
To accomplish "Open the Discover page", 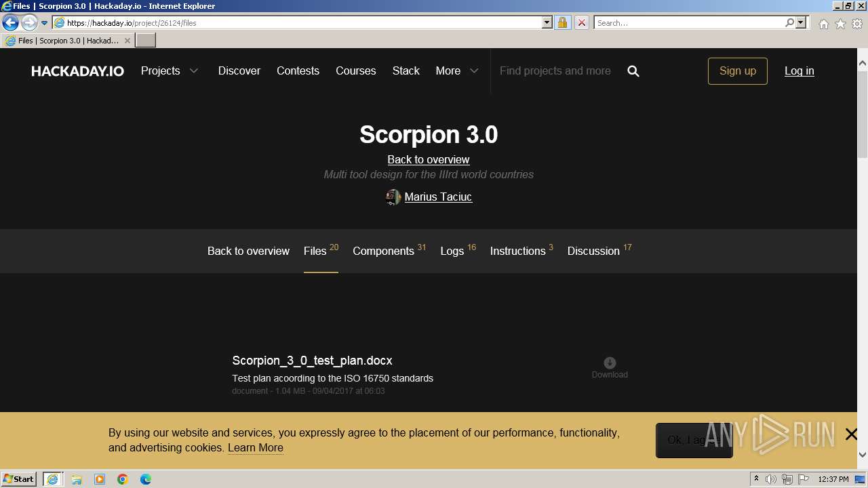I will pyautogui.click(x=239, y=70).
